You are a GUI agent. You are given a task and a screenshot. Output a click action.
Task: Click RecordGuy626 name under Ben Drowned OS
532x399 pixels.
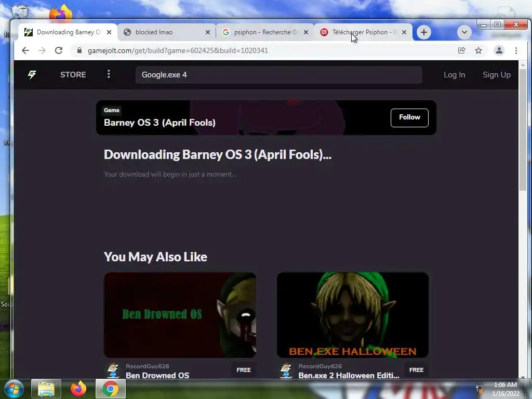coord(147,366)
